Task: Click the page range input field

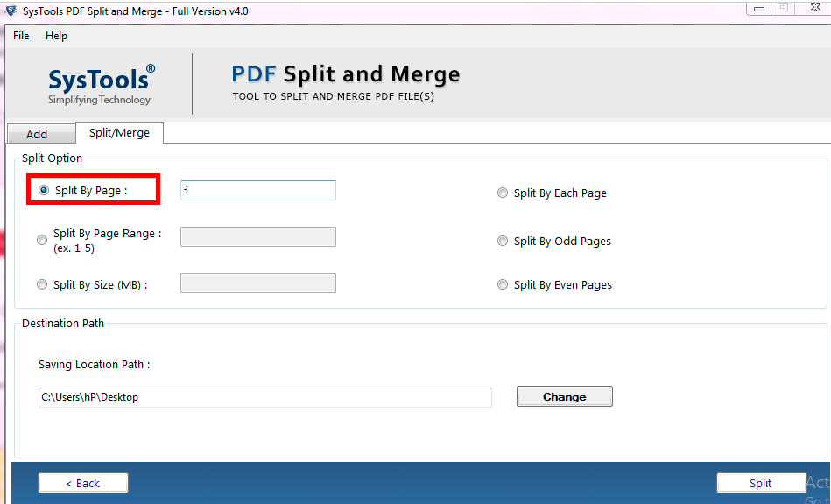Action: (258, 236)
